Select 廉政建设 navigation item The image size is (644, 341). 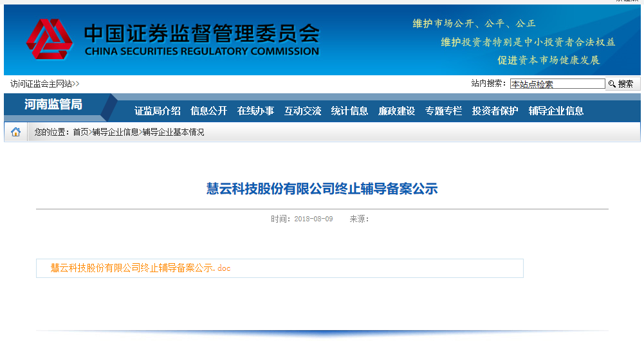pyautogui.click(x=396, y=111)
